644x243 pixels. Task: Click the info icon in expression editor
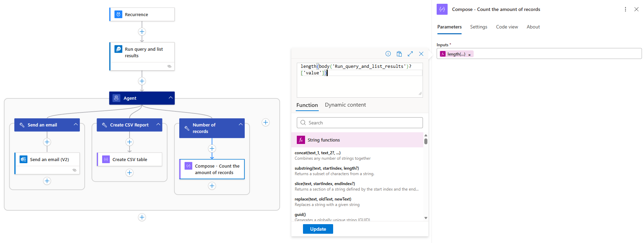tap(388, 54)
